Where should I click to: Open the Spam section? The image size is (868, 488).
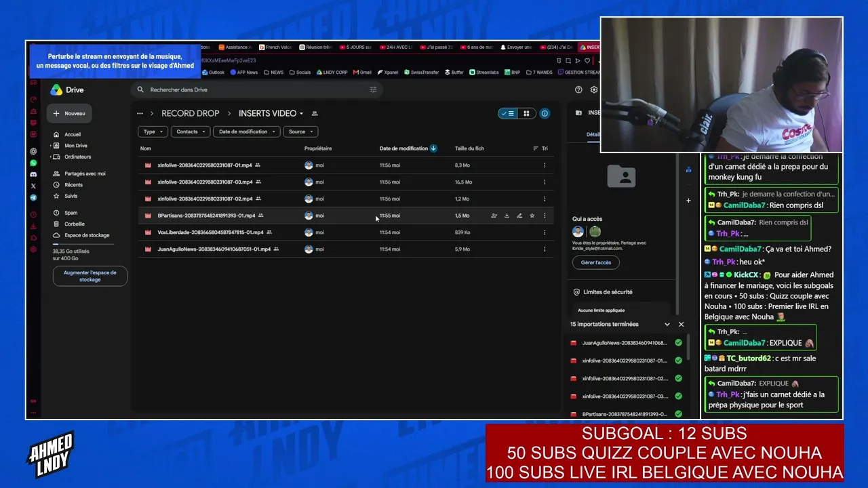pos(71,213)
